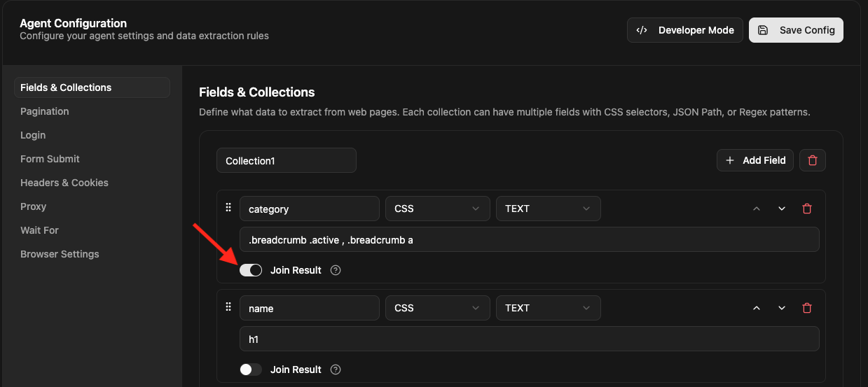Go to Headers & Cookies section
The width and height of the screenshot is (868, 387).
tap(64, 183)
